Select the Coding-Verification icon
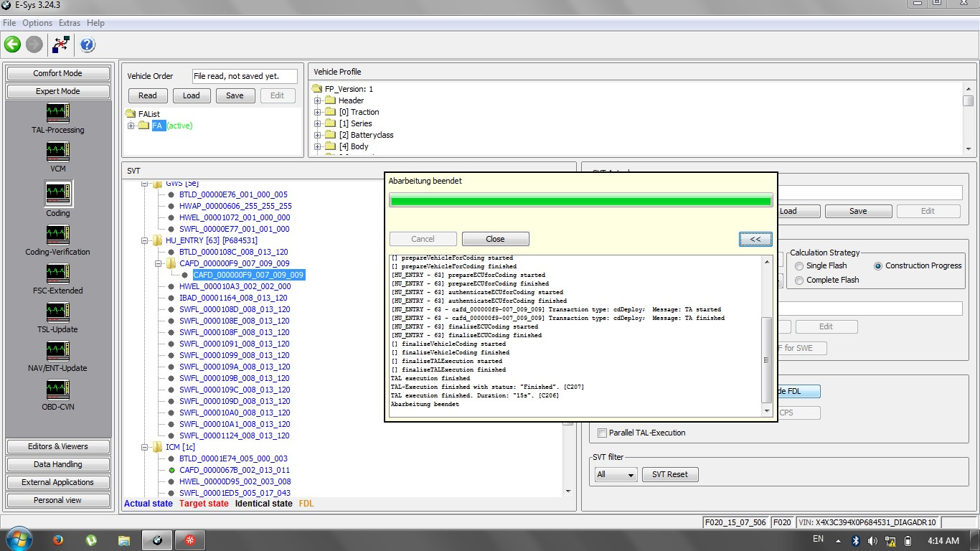980x551 pixels. pyautogui.click(x=57, y=235)
